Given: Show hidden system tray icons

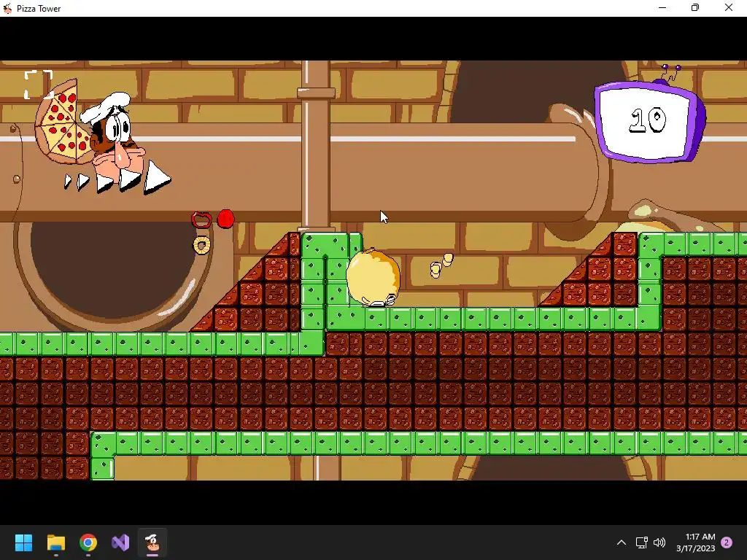Looking at the screenshot, I should [622, 542].
